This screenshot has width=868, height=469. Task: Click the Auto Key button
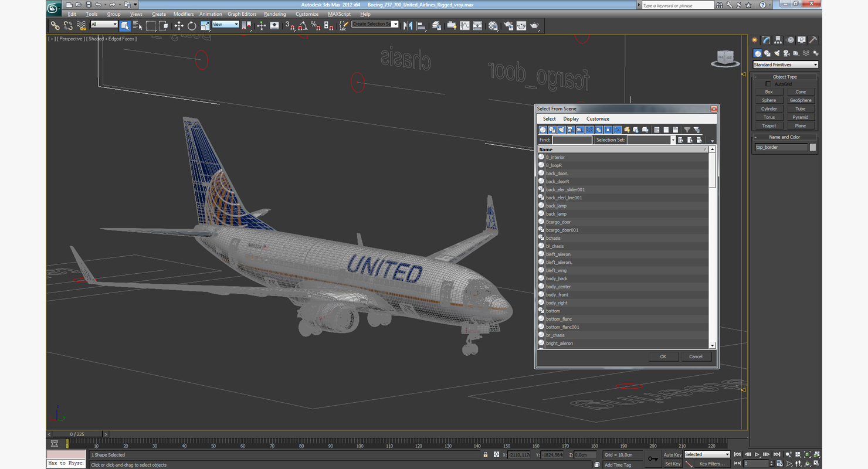(x=672, y=455)
